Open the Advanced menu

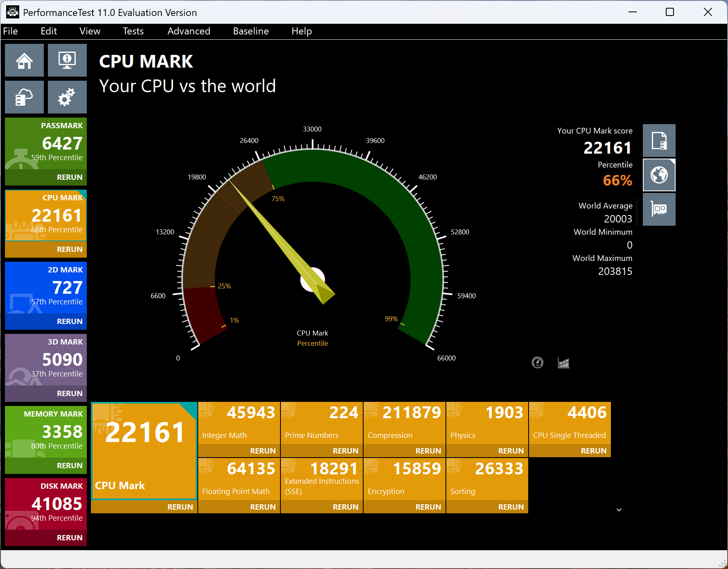coord(188,31)
